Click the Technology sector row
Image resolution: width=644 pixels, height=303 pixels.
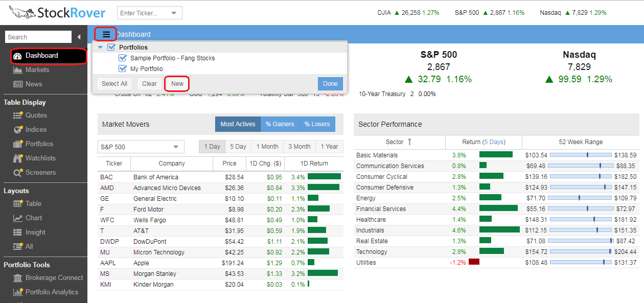tap(496, 251)
